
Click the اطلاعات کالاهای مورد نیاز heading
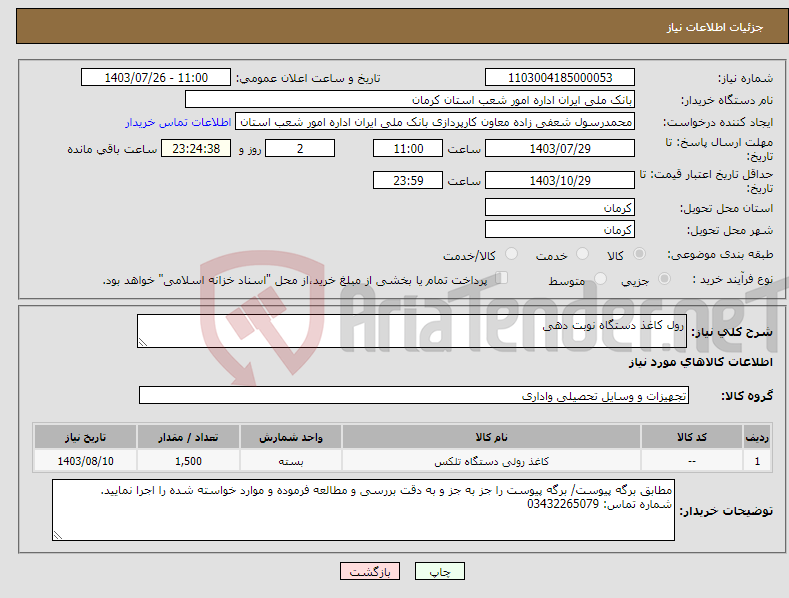point(700,362)
